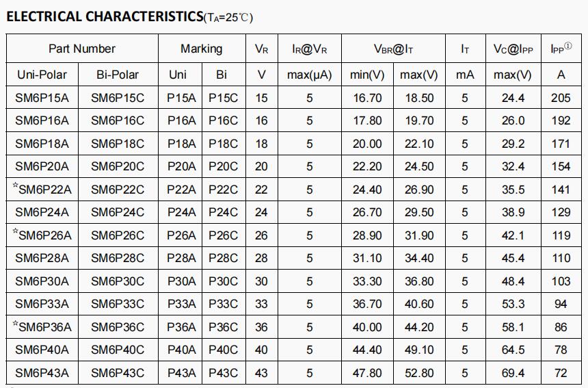
Task: Click the 69.4 clamping voltage value
Action: click(x=513, y=373)
